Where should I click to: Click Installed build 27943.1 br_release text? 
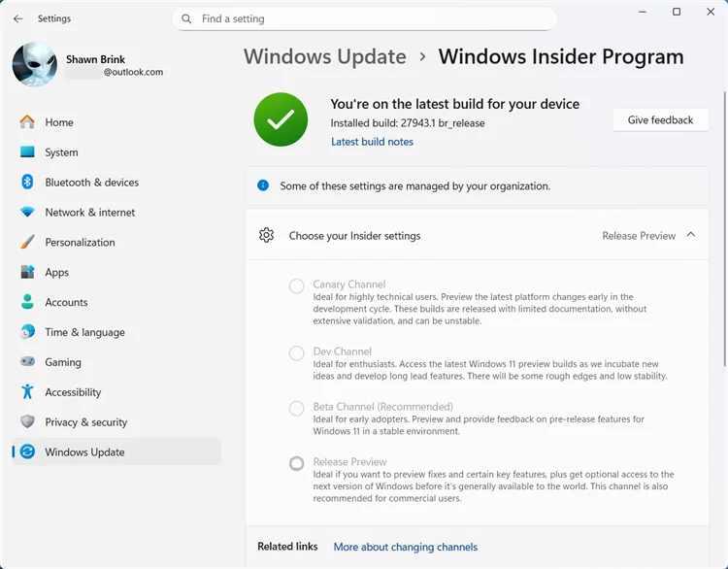(408, 123)
